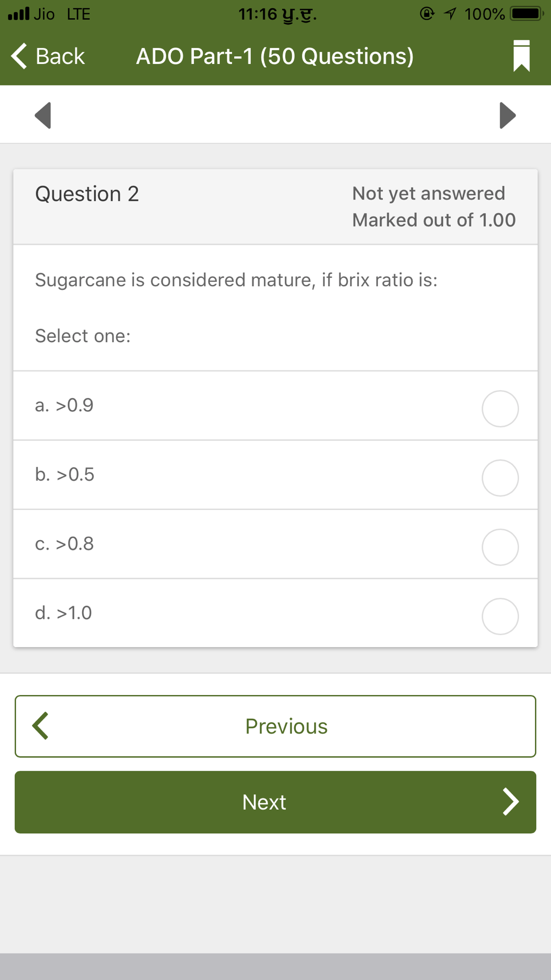Viewport: 551px width, 980px height.
Task: Tap the Back chevron icon
Action: [19, 56]
